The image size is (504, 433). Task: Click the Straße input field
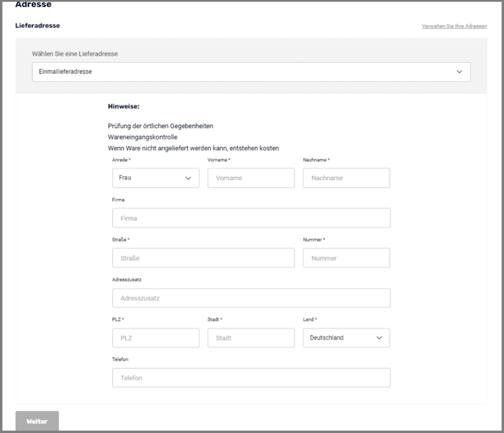coord(203,258)
